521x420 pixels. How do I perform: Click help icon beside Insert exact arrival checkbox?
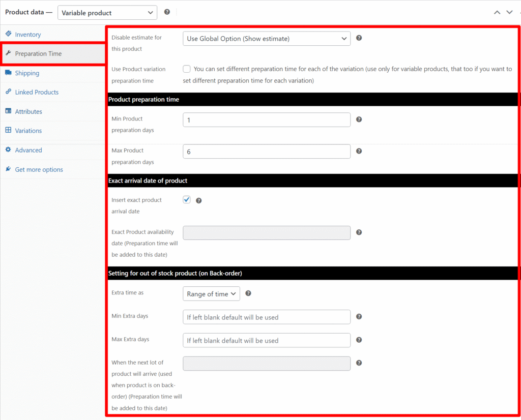point(199,200)
